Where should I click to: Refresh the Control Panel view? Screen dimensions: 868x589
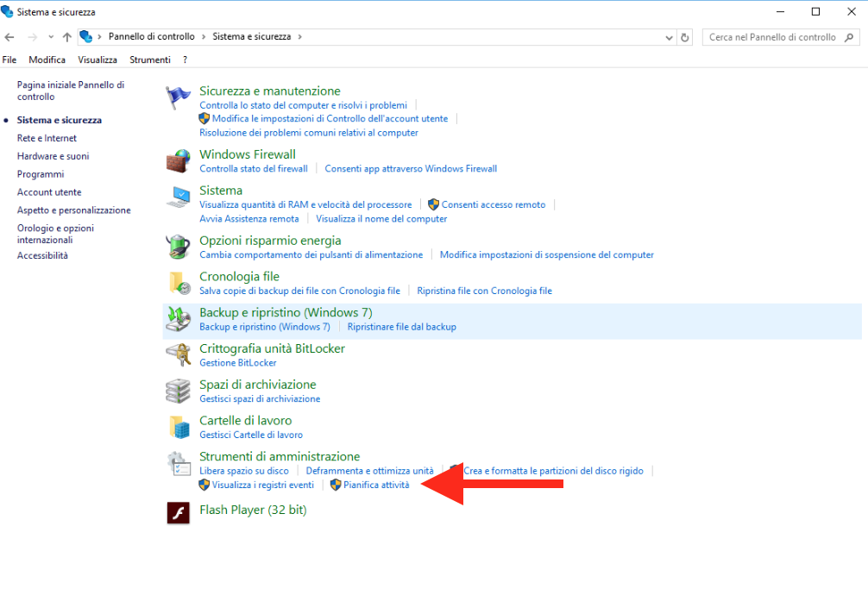tap(685, 37)
